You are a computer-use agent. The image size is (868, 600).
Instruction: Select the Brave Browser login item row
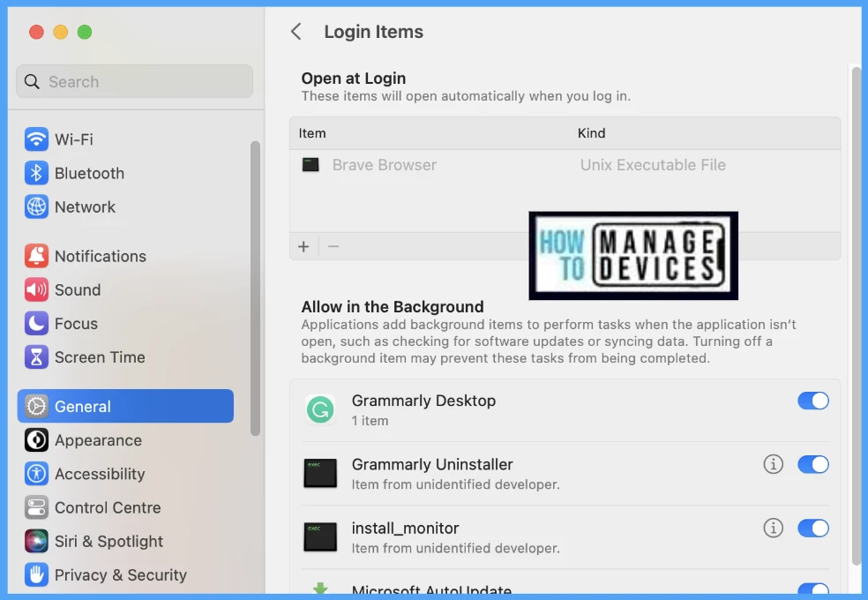coord(565,165)
